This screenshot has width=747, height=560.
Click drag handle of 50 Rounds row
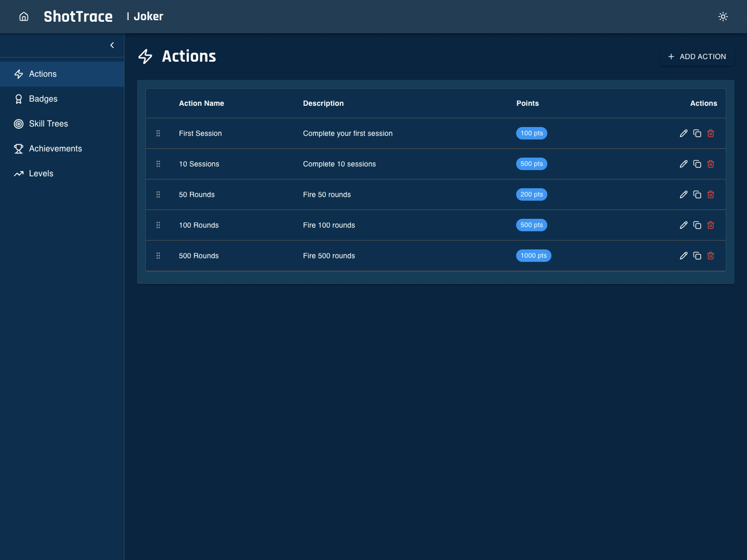click(158, 194)
